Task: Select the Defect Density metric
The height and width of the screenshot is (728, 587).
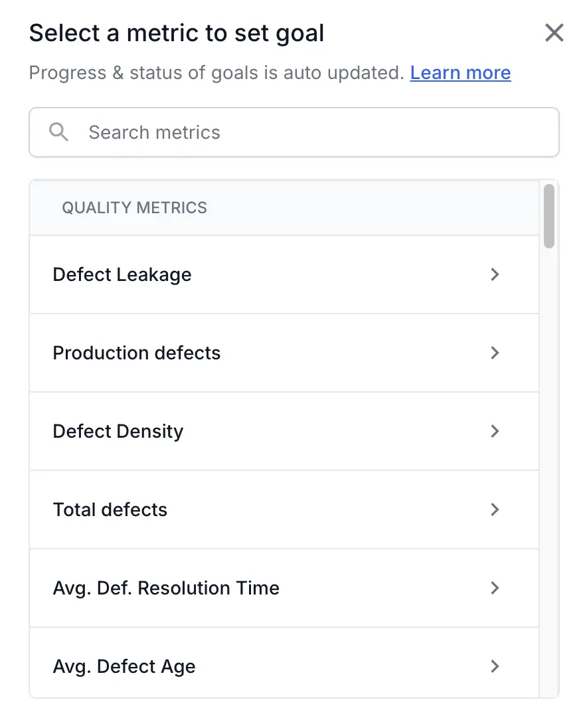Action: point(199,431)
